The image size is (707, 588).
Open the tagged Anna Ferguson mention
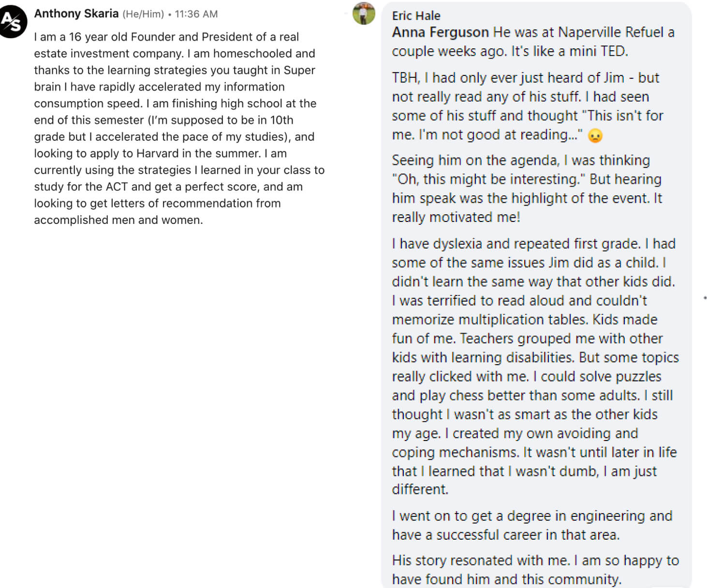[x=440, y=32]
